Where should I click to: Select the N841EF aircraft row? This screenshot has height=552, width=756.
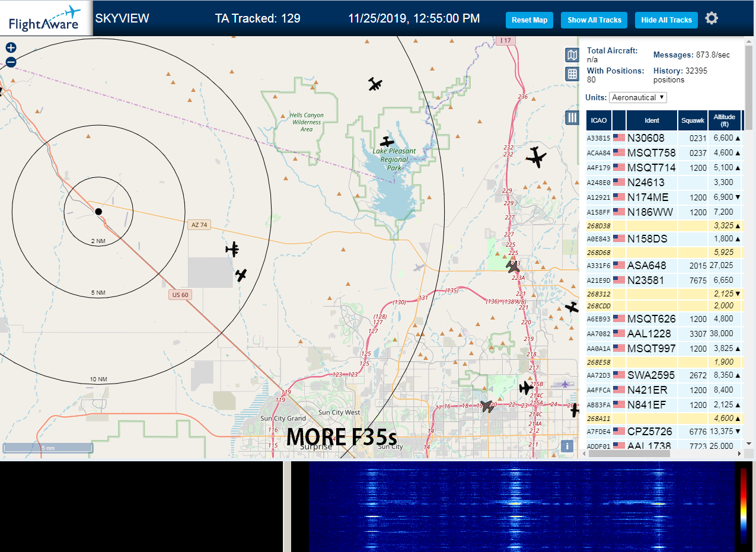pos(664,404)
